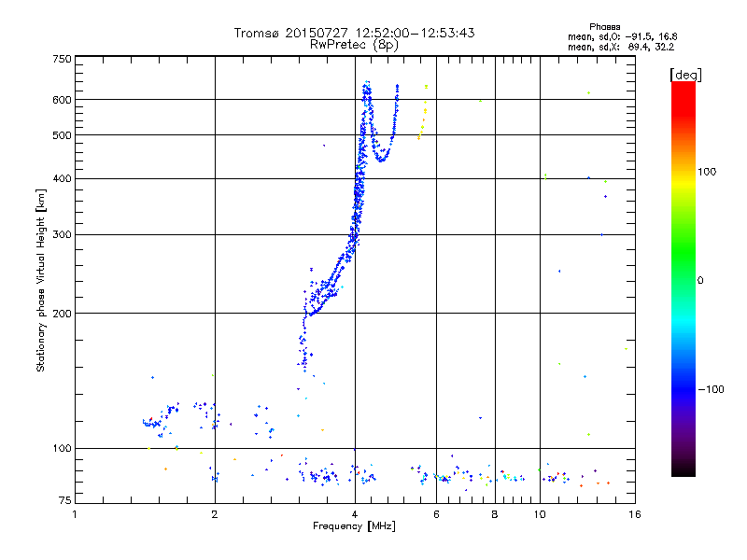The image size is (747, 560).
Task: Click the y-axis tick label '75'
Action: 65,500
